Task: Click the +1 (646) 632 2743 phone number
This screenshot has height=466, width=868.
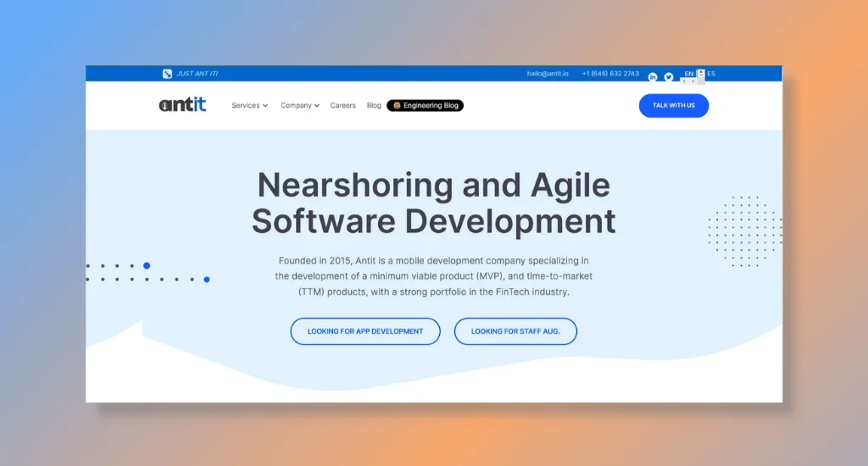Action: coord(610,74)
